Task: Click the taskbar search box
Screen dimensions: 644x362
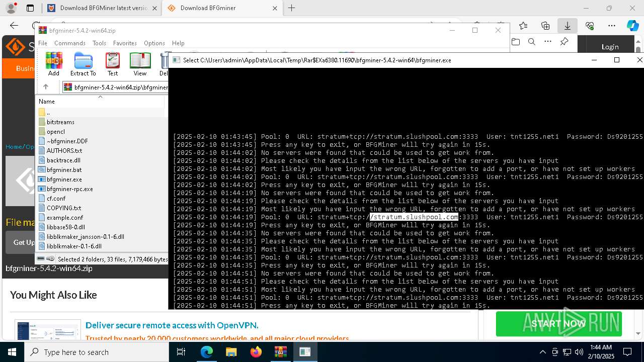Action: pyautogui.click(x=97, y=352)
